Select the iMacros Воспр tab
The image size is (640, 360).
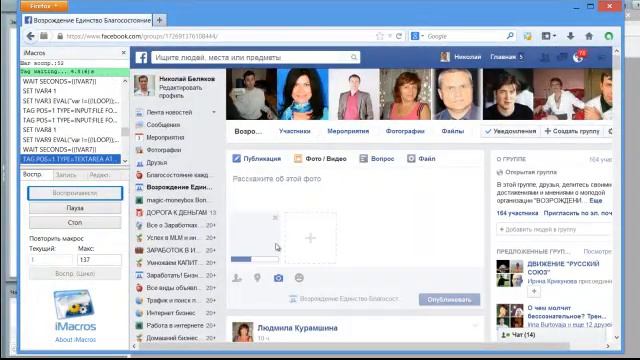coord(32,174)
